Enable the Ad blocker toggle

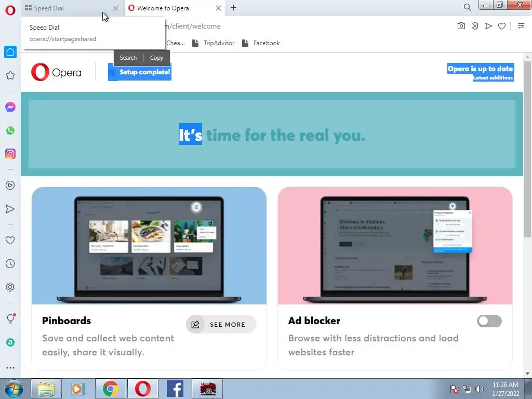click(x=489, y=321)
